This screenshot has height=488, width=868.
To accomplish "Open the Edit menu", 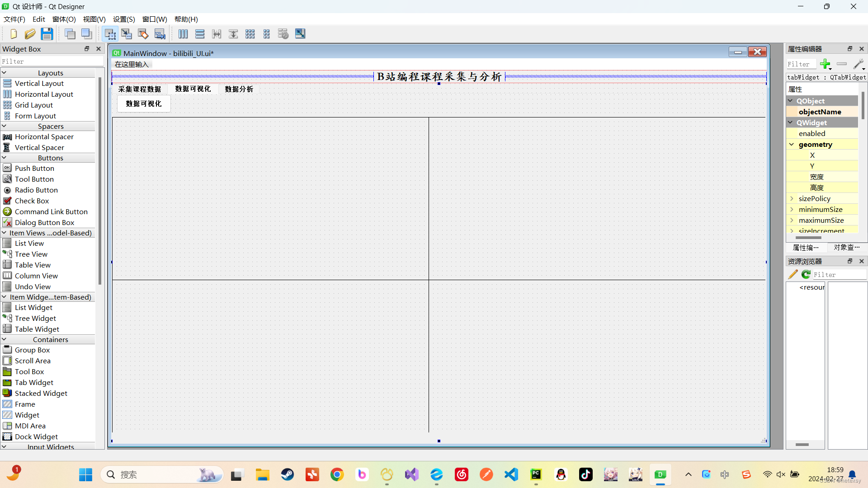I will coord(39,19).
